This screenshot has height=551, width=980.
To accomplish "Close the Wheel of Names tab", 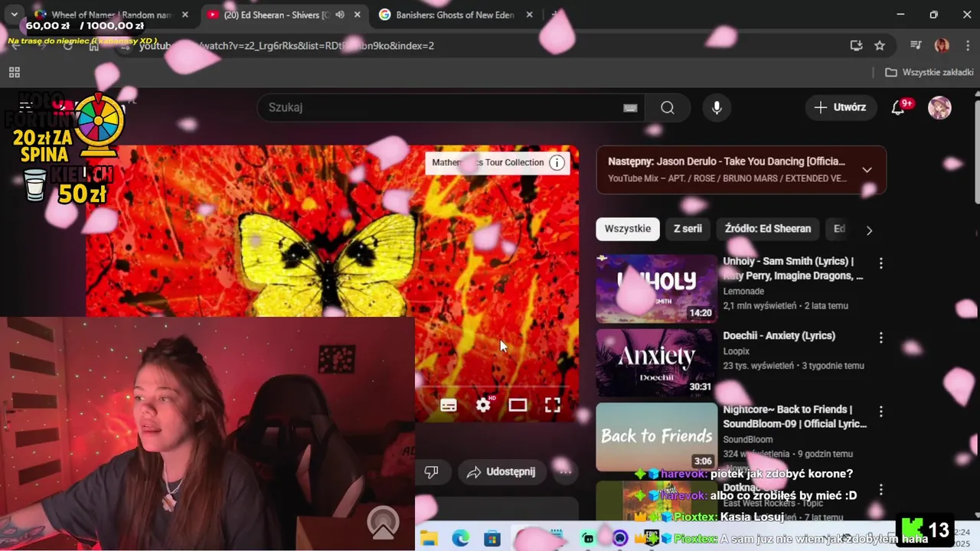I will [185, 15].
